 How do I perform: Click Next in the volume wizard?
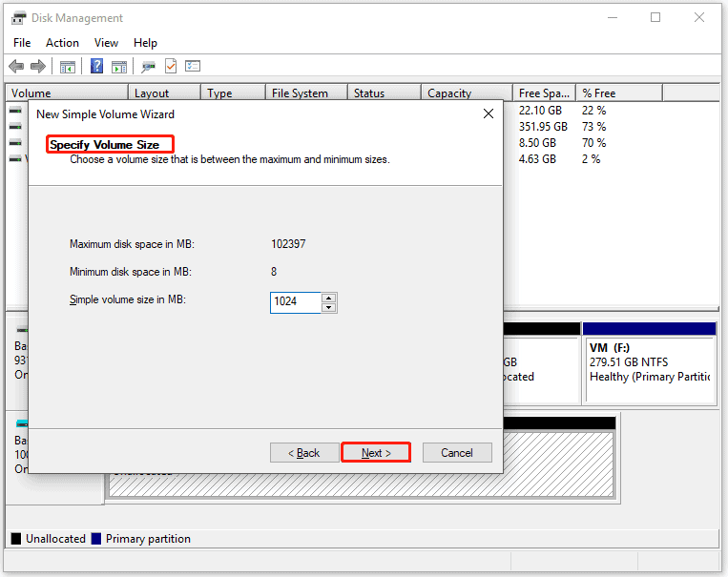pyautogui.click(x=376, y=453)
